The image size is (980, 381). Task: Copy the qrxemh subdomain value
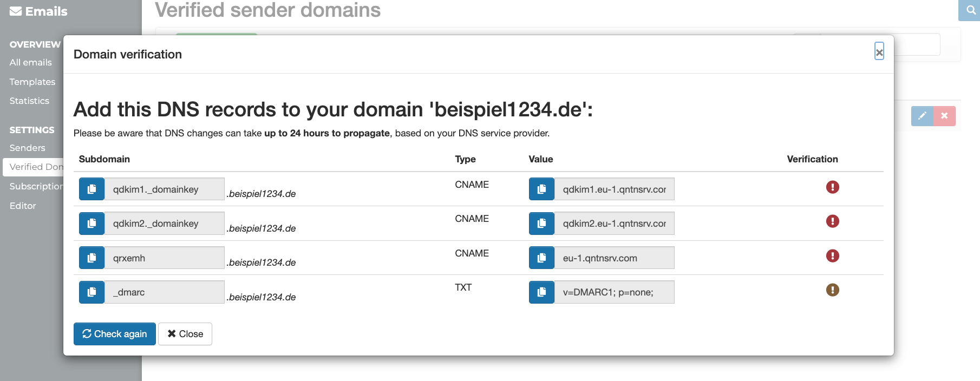92,258
